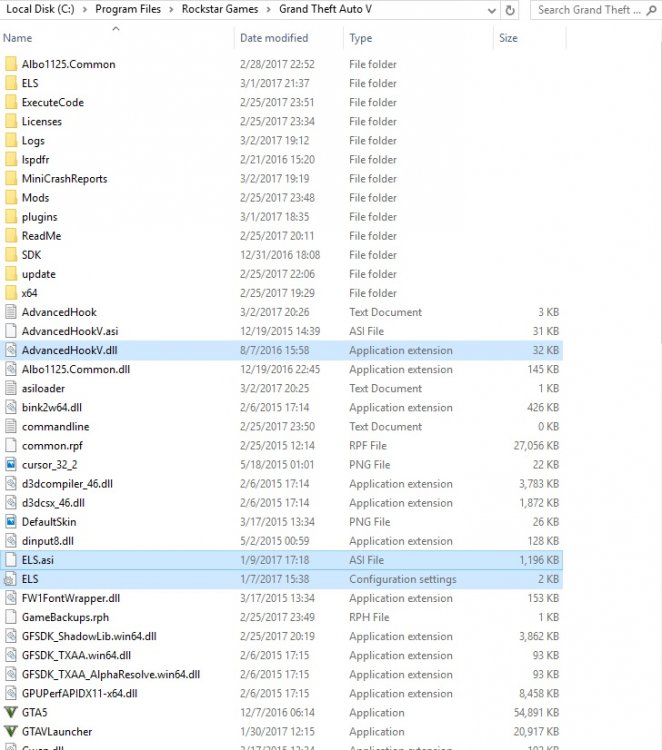This screenshot has width=662, height=750.
Task: Click date 1/30/2017 12:15
Action: pos(277,731)
